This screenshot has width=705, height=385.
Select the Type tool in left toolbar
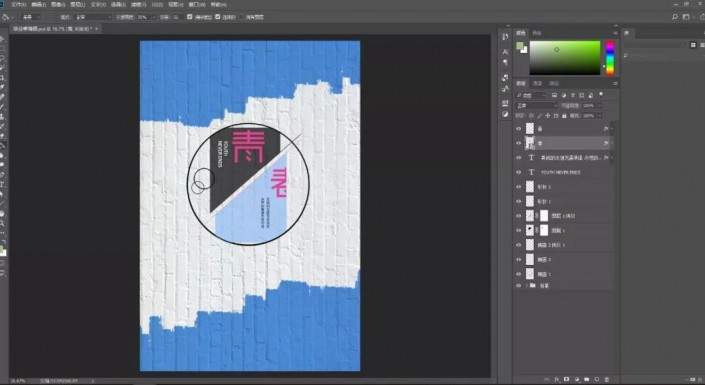[3, 184]
